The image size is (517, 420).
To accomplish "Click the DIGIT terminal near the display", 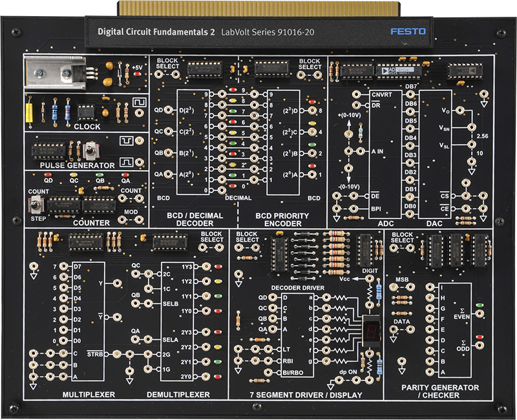I will click(369, 279).
